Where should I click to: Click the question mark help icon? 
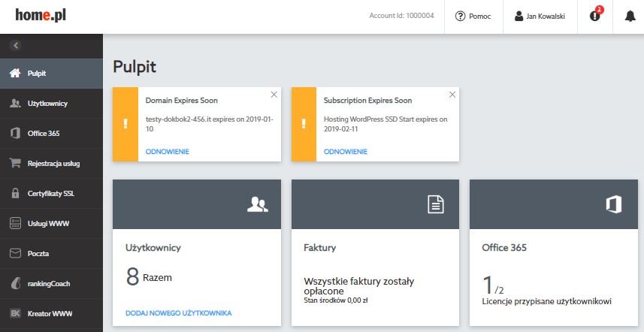point(460,17)
